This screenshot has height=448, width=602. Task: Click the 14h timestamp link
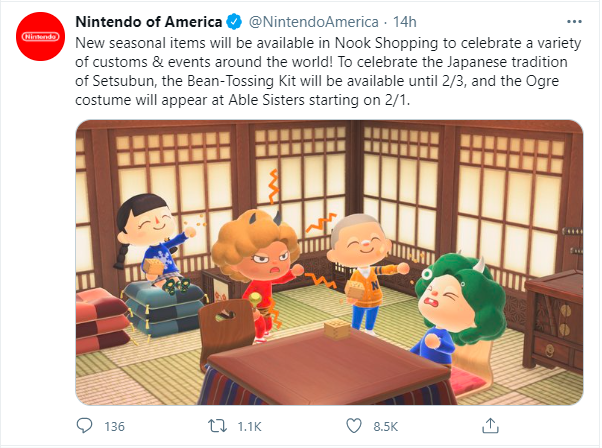[x=404, y=22]
